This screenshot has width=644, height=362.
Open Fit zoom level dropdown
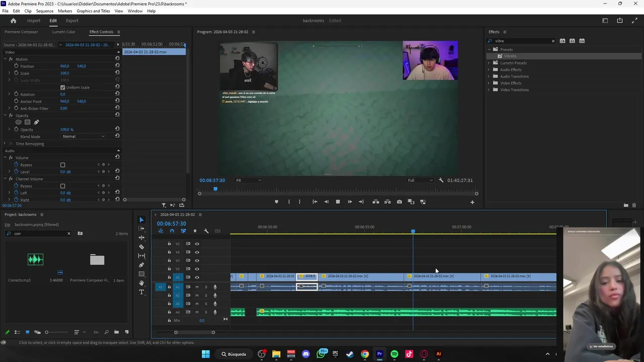point(249,180)
